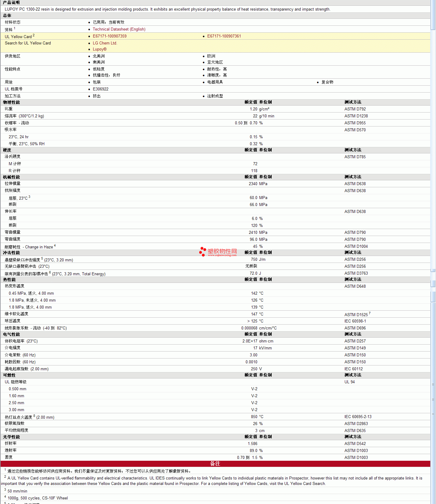Click the '电气性能' section header
The width and height of the screenshot is (436, 504).
12,335
